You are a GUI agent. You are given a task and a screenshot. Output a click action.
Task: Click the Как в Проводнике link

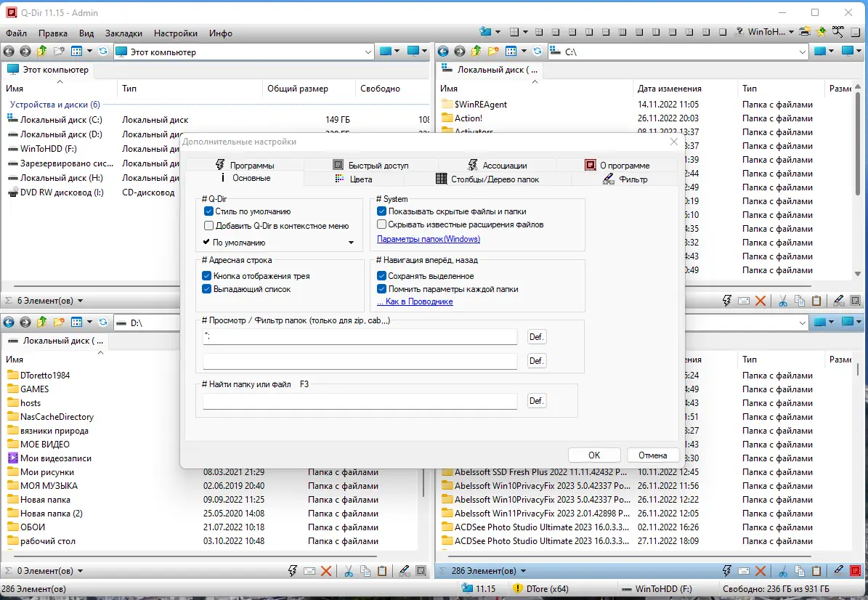click(415, 301)
